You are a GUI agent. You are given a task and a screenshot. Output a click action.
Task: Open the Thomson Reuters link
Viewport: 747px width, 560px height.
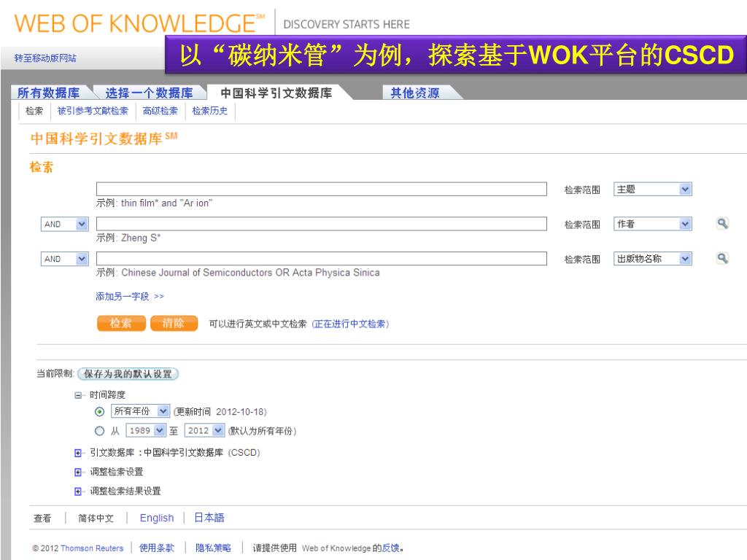pyautogui.click(x=92, y=548)
